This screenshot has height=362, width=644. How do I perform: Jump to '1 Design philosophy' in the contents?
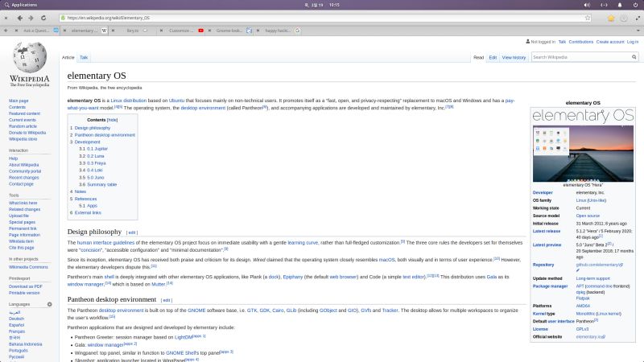point(90,128)
